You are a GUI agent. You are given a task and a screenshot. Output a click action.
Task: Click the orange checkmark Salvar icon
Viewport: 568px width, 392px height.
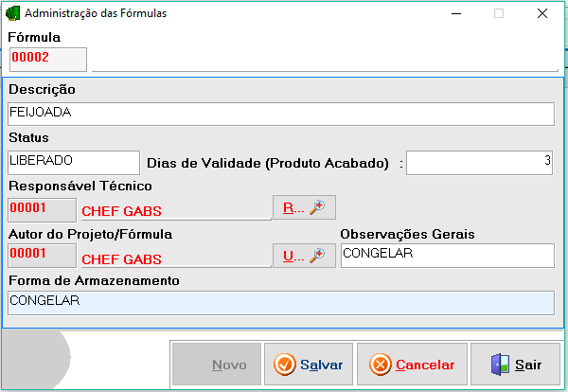tap(284, 365)
